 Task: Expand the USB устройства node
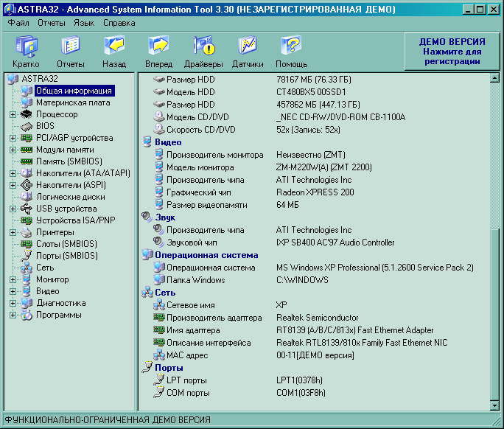click(x=13, y=209)
